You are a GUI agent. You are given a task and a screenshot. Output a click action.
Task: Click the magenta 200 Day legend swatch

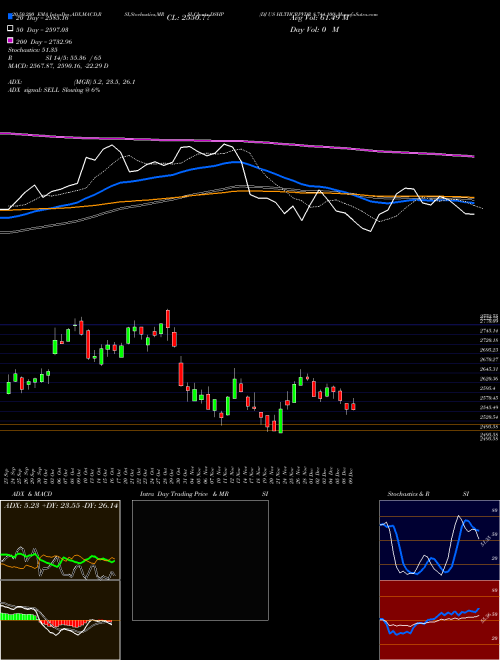click(11, 41)
